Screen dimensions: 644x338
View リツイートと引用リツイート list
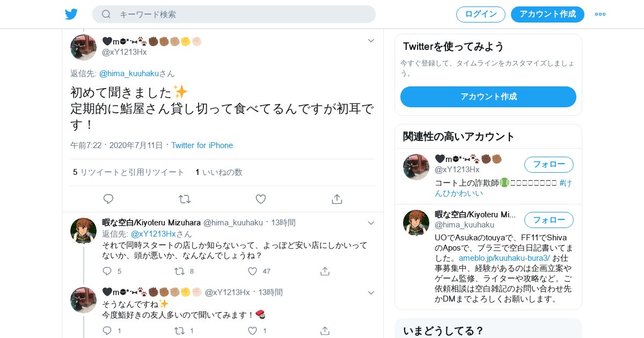click(x=129, y=172)
